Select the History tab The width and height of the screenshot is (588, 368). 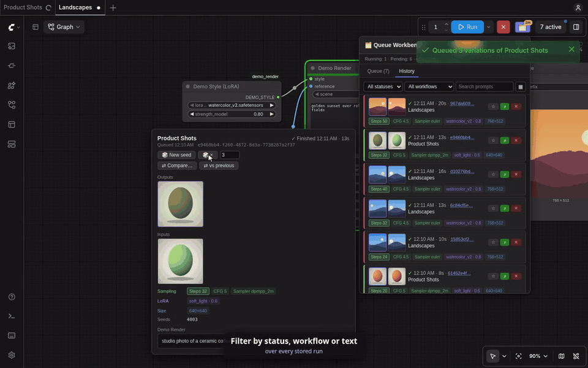click(x=407, y=71)
